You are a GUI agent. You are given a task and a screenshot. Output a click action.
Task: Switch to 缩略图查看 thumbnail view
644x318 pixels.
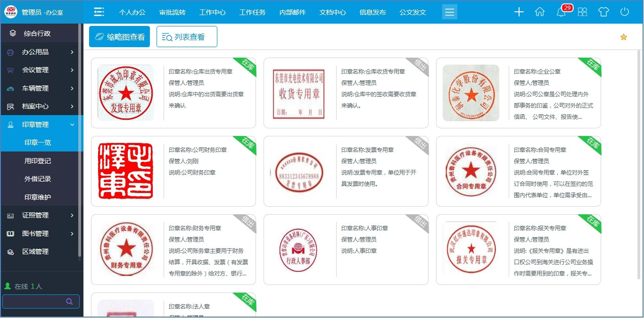pos(119,36)
